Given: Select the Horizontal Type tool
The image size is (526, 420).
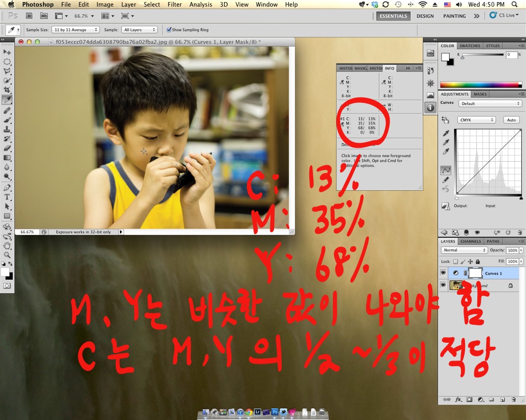Looking at the screenshot, I should (x=7, y=197).
